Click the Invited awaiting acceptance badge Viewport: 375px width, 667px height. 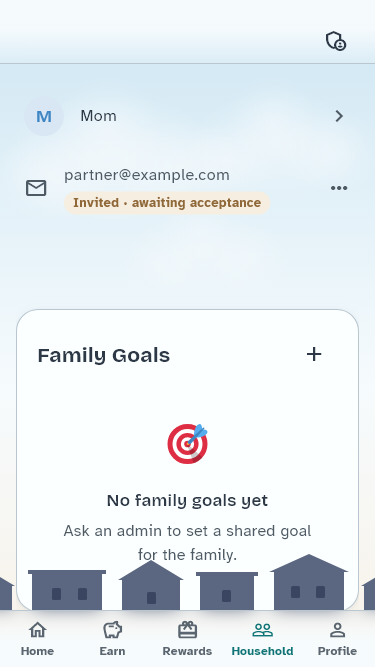click(x=167, y=202)
